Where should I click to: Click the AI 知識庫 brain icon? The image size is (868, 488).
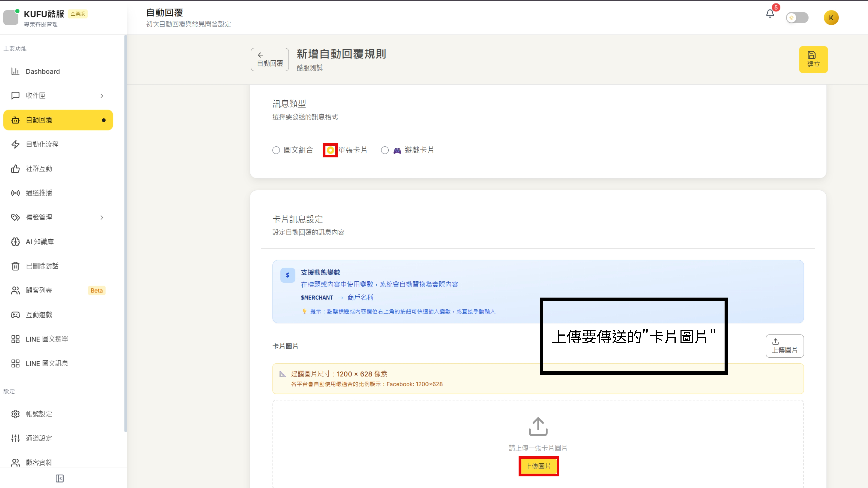[15, 242]
